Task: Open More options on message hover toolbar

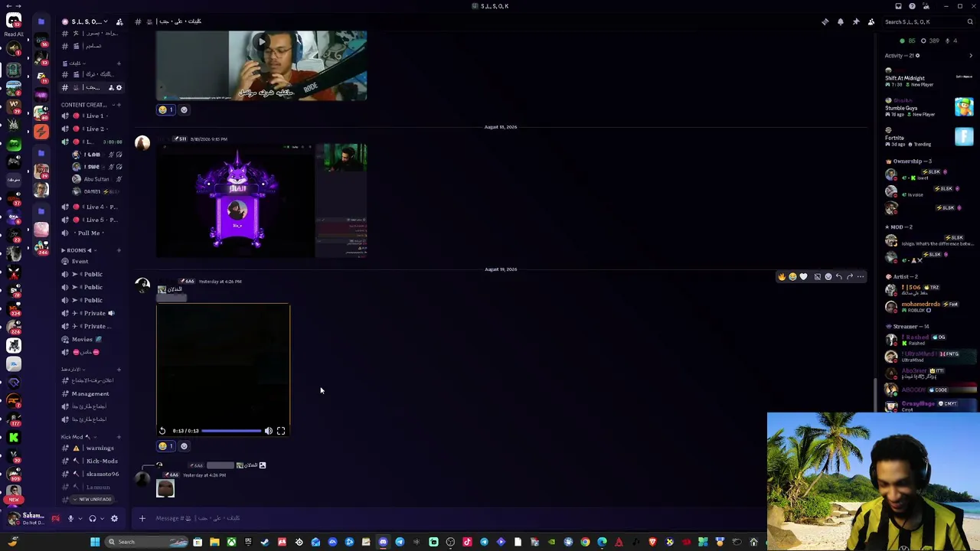Action: [x=861, y=276]
